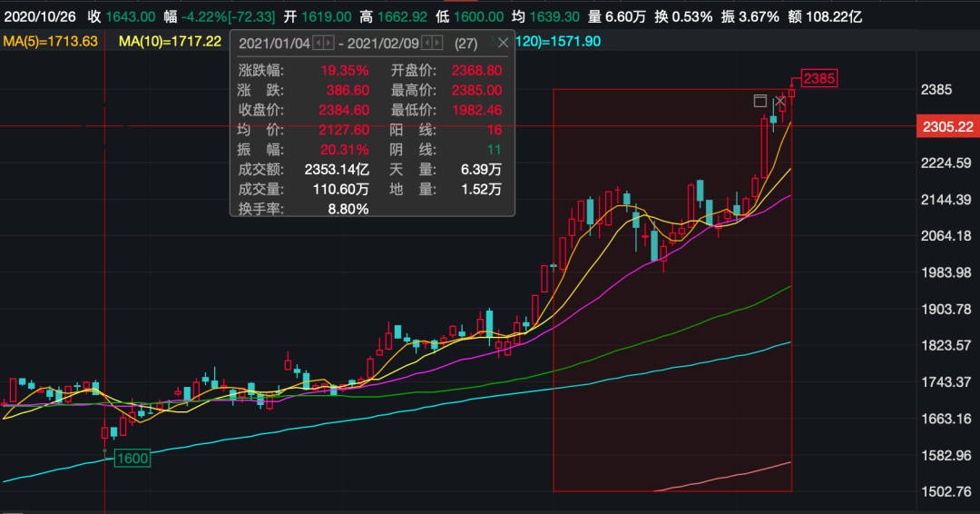Click the 阳线 count 16
The width and height of the screenshot is (980, 514).
pyautogui.click(x=495, y=130)
